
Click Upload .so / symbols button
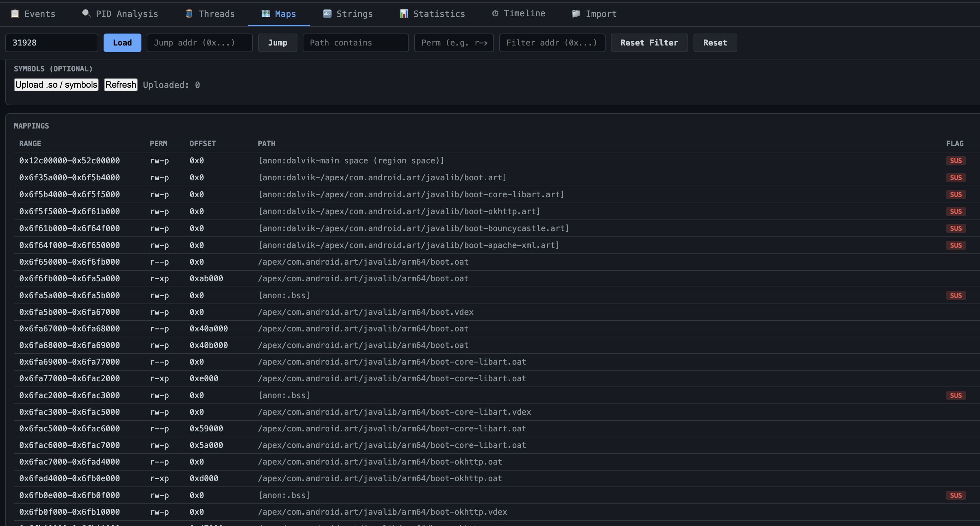click(x=56, y=84)
